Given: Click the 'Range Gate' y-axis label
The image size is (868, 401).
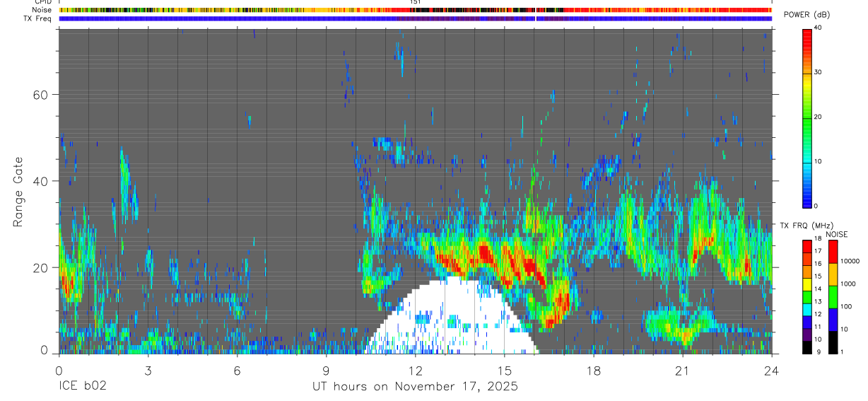Looking at the screenshot, I should (18, 192).
